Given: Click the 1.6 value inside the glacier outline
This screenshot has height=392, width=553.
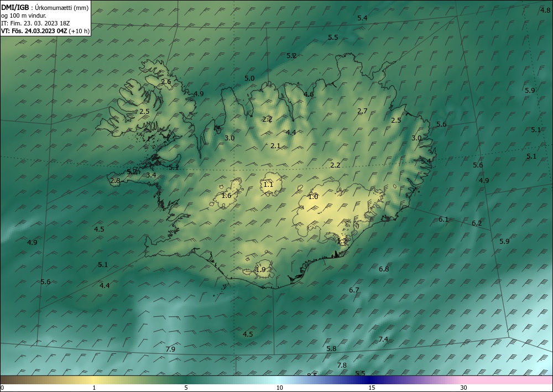Looking at the screenshot, I should [x=226, y=195].
